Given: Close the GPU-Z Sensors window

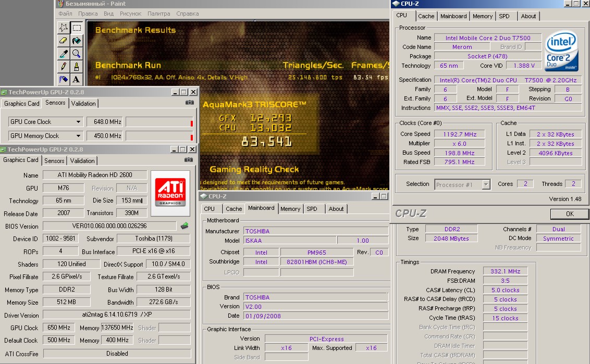Looking at the screenshot, I should click(193, 92).
